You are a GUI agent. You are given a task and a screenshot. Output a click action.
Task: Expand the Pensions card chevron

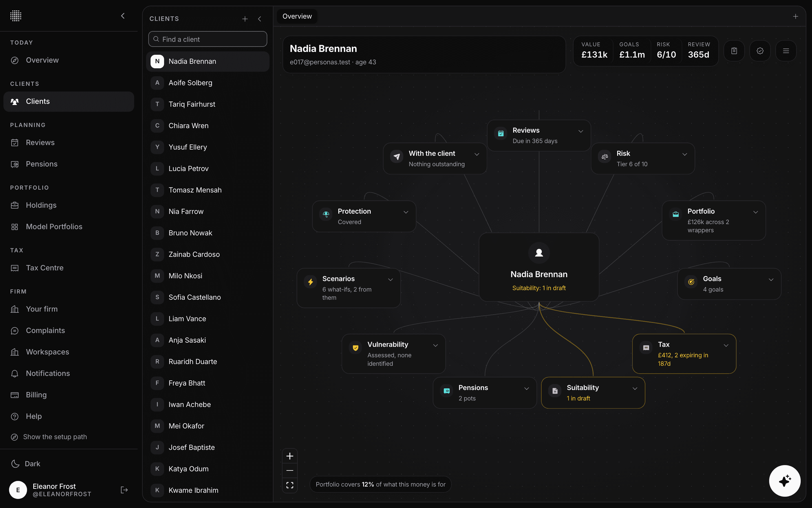click(x=527, y=388)
